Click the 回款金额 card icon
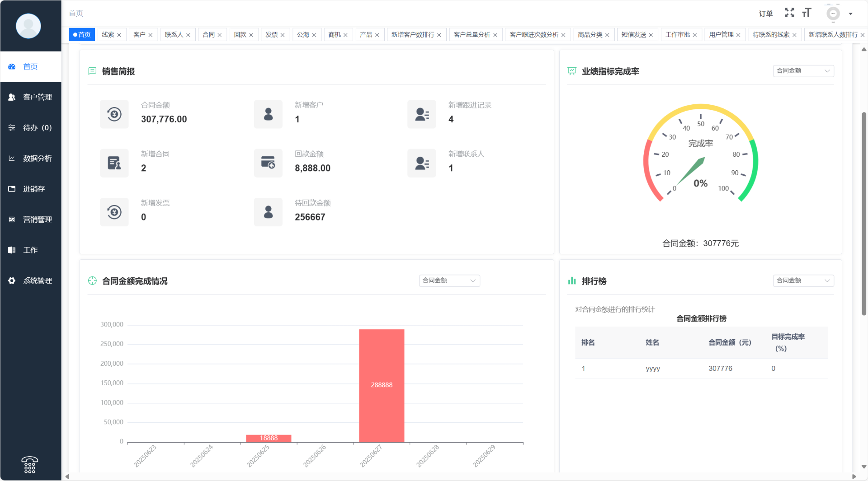The image size is (868, 481). point(268,163)
